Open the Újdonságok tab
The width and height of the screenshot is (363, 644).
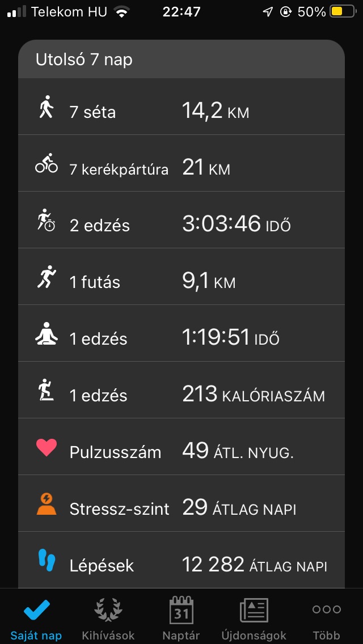tap(254, 617)
